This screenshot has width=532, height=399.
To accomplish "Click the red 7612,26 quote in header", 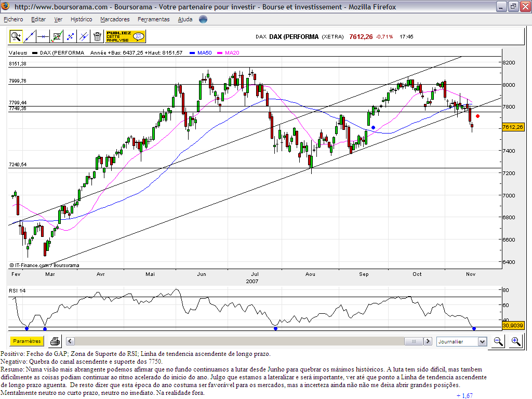I will (x=361, y=37).
